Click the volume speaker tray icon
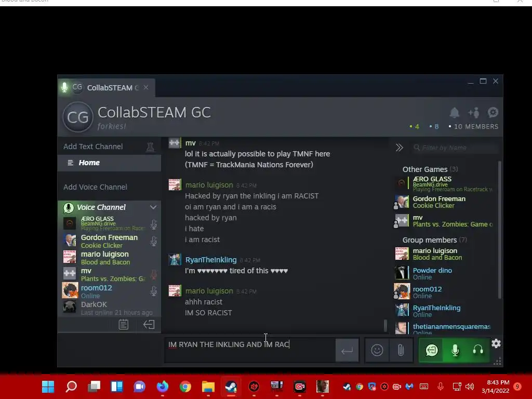532x399 pixels. [x=470, y=387]
